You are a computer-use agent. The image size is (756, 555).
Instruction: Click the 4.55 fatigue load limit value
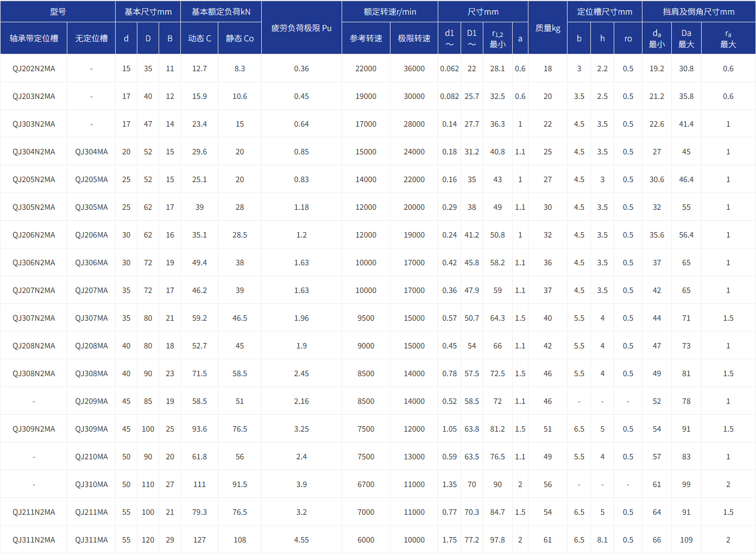click(x=301, y=540)
